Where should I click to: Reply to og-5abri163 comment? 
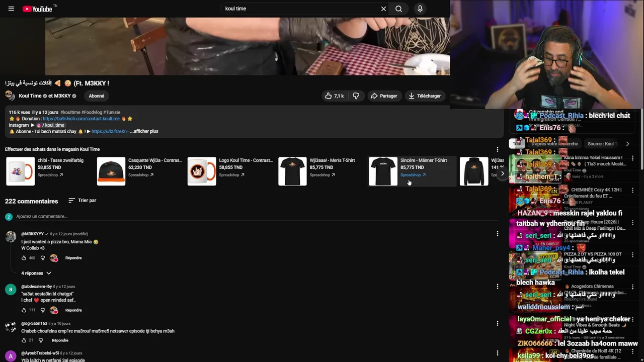[x=60, y=340]
